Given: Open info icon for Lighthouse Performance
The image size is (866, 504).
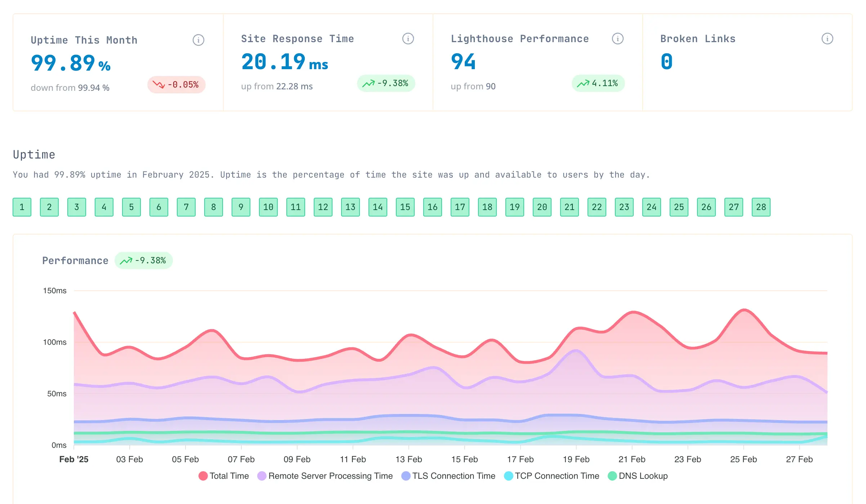Looking at the screenshot, I should [x=617, y=39].
